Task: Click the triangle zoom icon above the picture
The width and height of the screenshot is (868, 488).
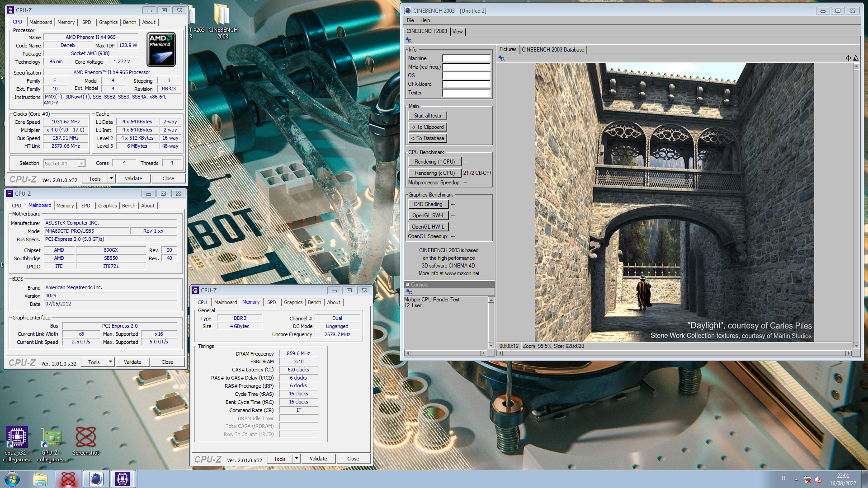Action: (x=855, y=58)
